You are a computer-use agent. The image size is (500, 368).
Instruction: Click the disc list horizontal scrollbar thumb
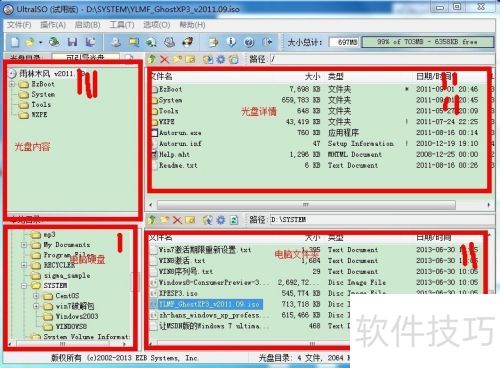[x=306, y=205]
